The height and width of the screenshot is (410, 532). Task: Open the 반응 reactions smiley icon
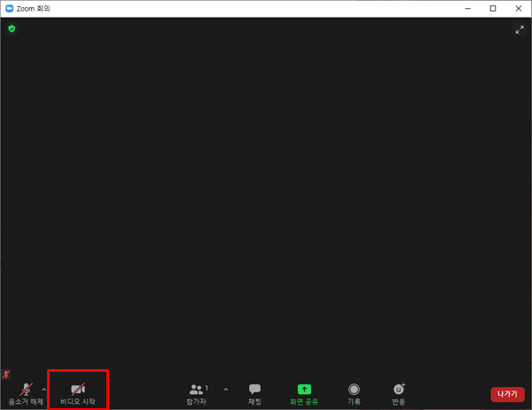point(399,390)
